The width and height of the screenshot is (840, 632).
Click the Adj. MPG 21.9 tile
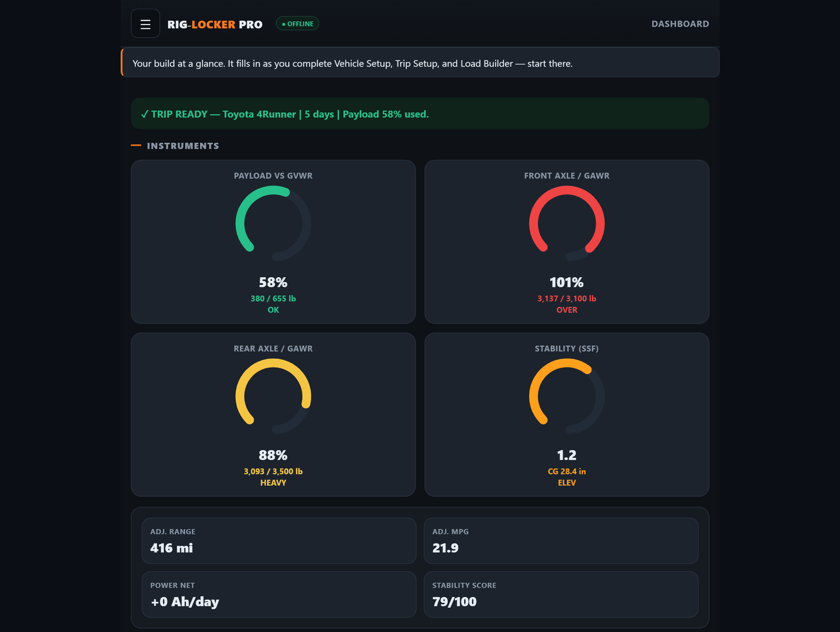pyautogui.click(x=561, y=541)
